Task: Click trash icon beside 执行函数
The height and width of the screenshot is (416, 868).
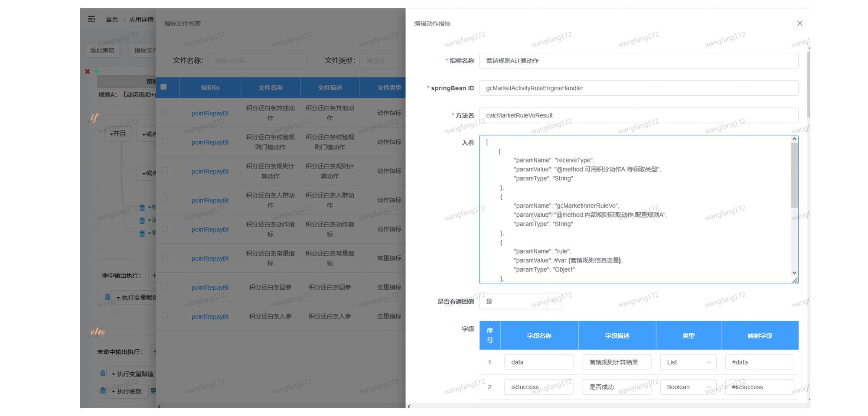Action: point(103,390)
